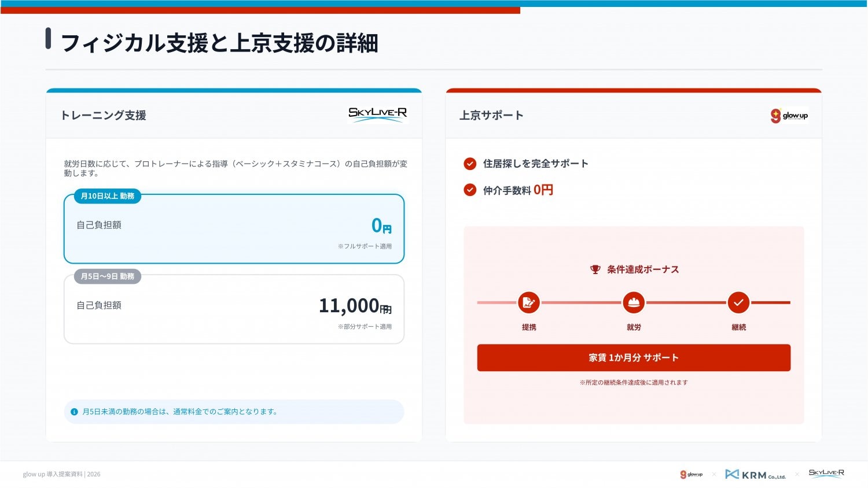Click the KRM Co., Ltd. footer logo
This screenshot has width=868, height=488.
[x=755, y=475]
